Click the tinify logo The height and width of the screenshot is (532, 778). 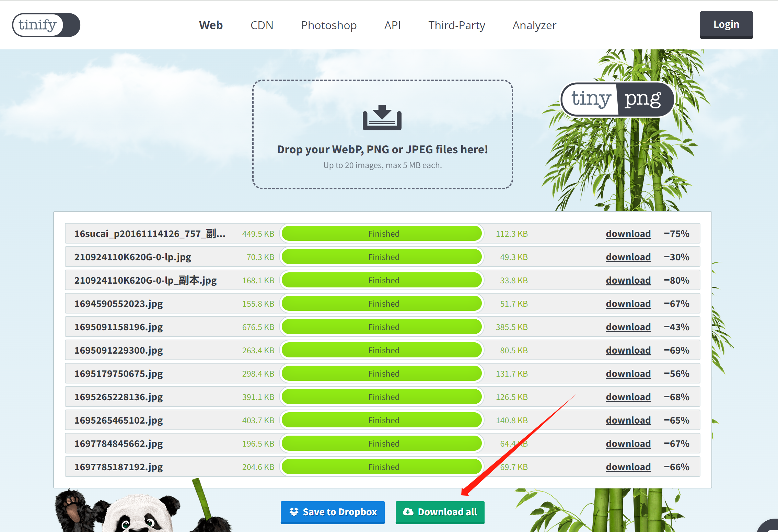[46, 25]
